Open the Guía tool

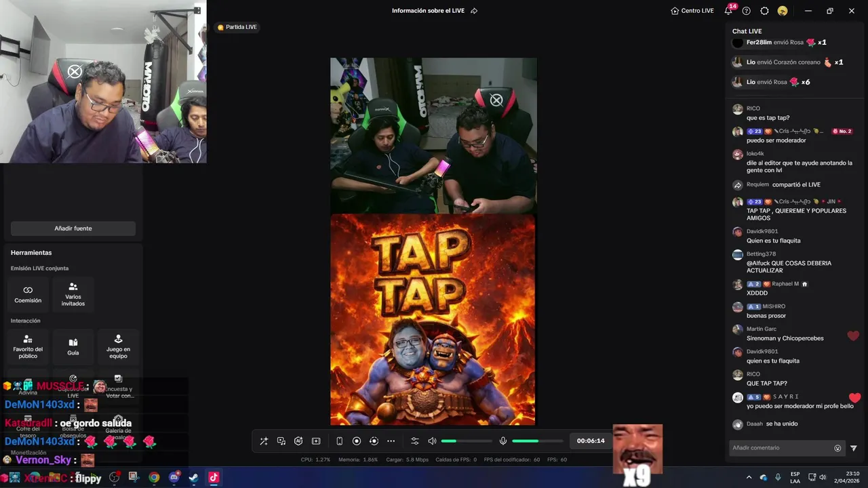coord(73,346)
